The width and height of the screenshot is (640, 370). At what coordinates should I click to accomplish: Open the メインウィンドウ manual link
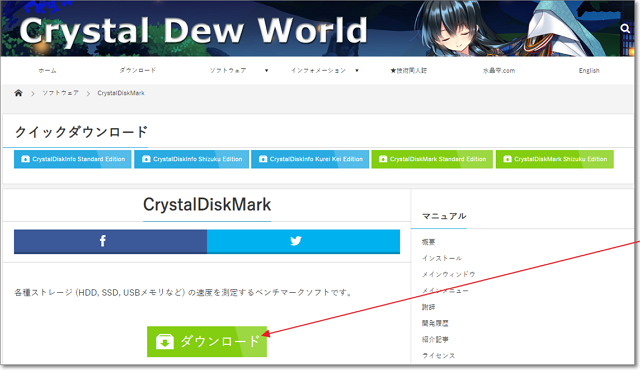click(449, 275)
